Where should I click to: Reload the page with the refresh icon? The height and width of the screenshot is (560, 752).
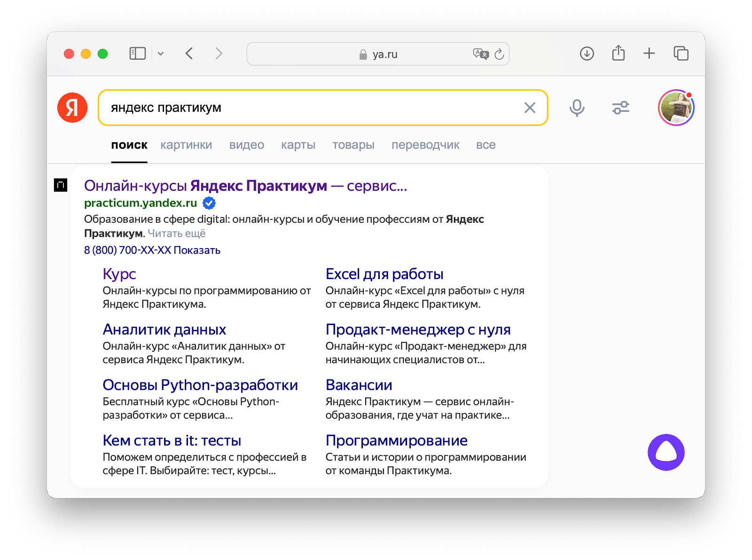point(499,54)
